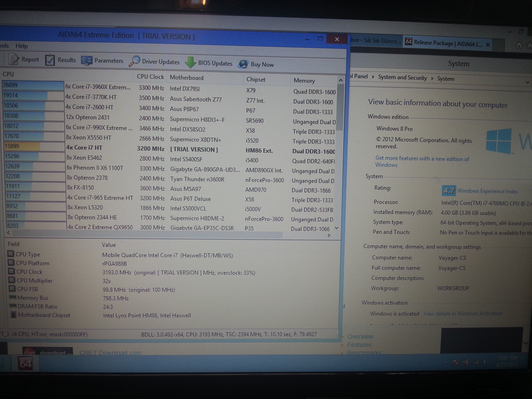The height and width of the screenshot is (399, 532).
Task: Click View details in Windows Activation
Action: click(463, 313)
